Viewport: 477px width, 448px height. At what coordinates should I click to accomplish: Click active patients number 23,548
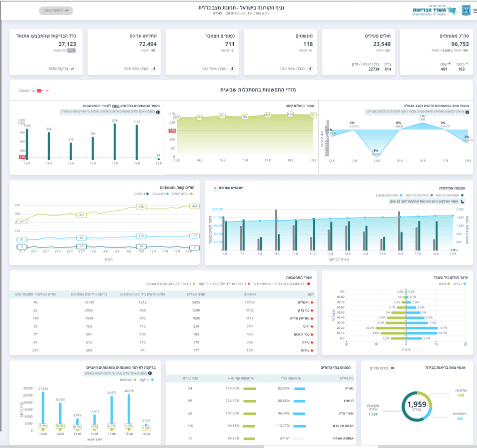point(382,44)
